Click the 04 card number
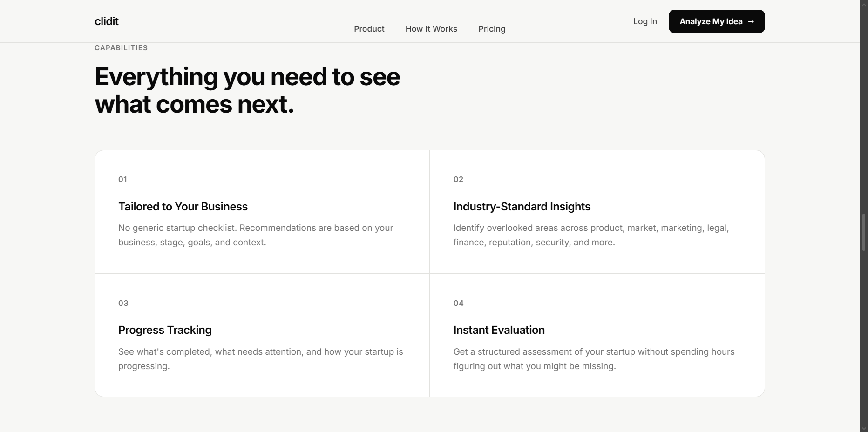868x432 pixels. (458, 303)
